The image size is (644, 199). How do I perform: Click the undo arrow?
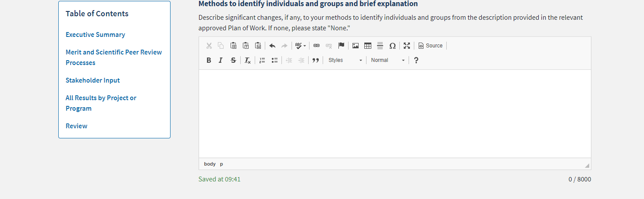tap(272, 46)
